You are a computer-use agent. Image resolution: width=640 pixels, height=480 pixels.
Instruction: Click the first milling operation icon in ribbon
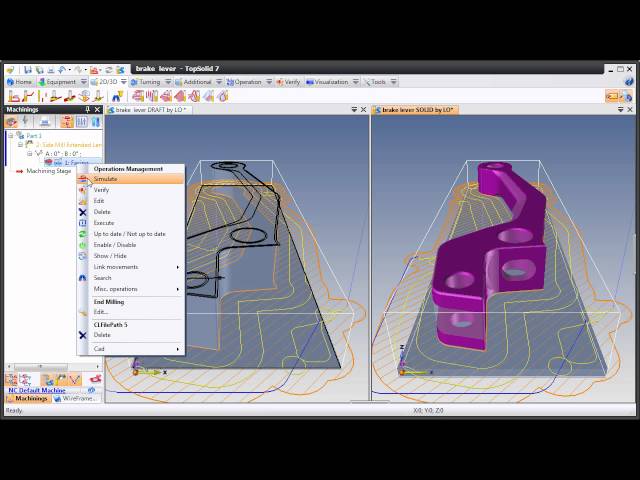(11, 96)
